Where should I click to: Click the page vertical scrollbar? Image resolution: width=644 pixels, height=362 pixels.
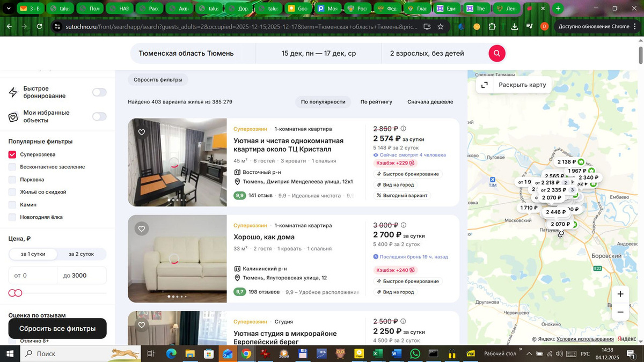tap(641, 54)
